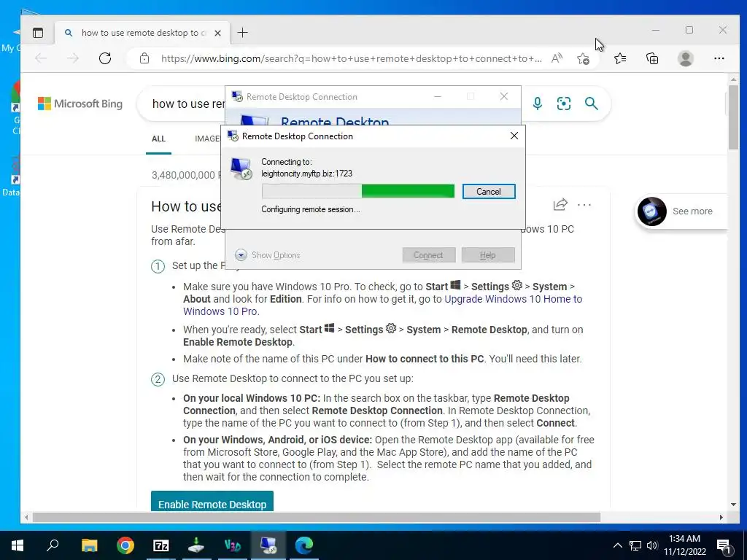Add this page to favorites
The height and width of the screenshot is (560, 747).
point(583,58)
